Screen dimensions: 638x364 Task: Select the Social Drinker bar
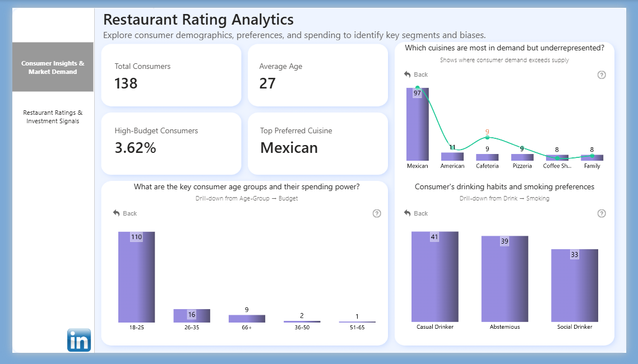point(574,286)
